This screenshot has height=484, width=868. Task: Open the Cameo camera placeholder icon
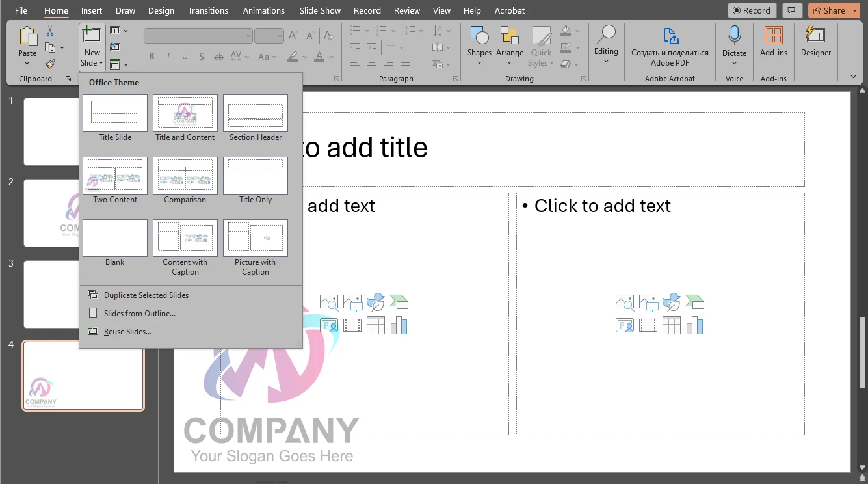[328, 325]
